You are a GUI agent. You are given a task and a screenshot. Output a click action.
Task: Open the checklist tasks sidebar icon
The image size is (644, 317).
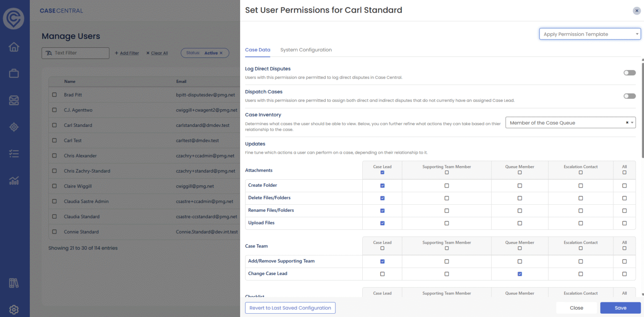click(14, 154)
